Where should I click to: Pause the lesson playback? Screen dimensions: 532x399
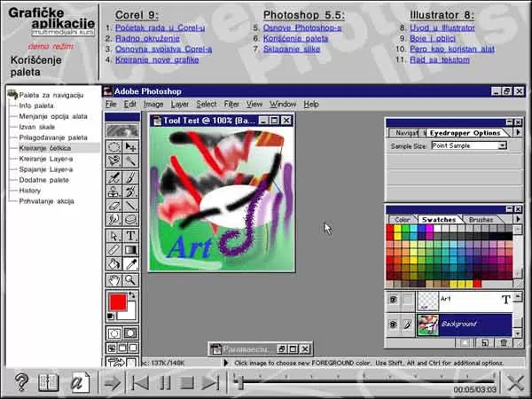[x=165, y=383]
